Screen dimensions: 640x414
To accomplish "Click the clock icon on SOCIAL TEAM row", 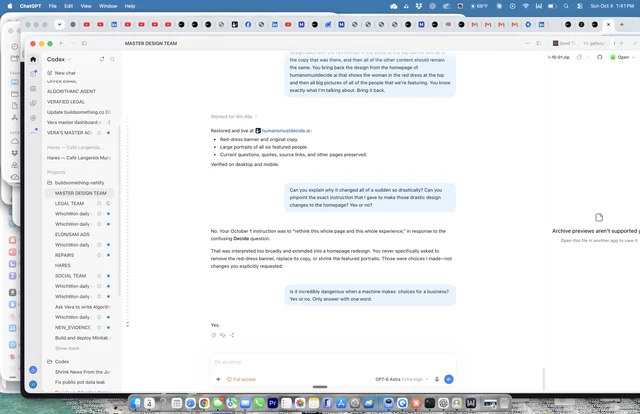I will (99, 276).
